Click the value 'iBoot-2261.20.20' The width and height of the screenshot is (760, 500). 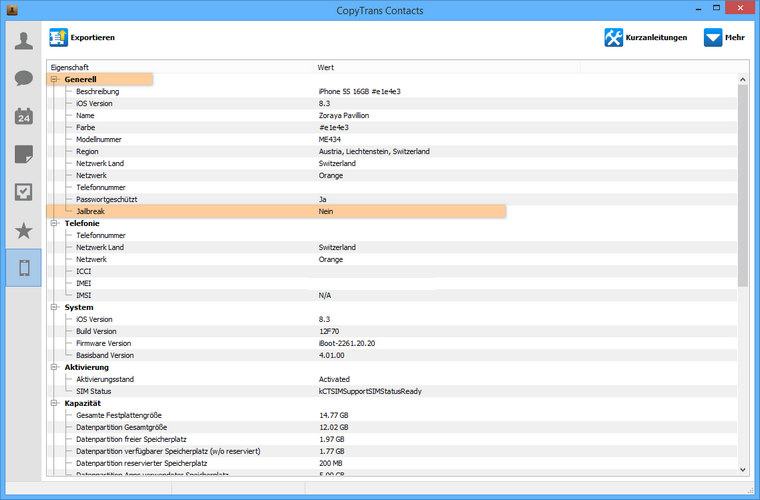point(347,343)
